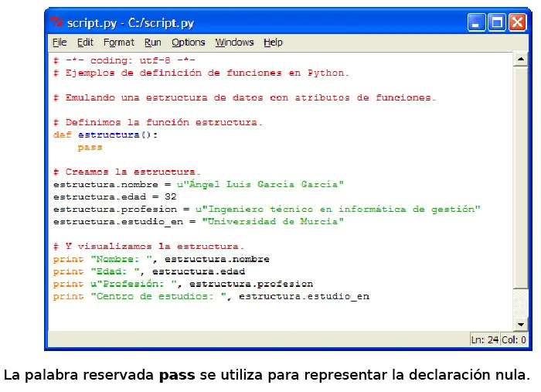Screen dimensions: 541x392
Task: Click the '# Creamos la estructura.' comment
Action: tap(127, 172)
